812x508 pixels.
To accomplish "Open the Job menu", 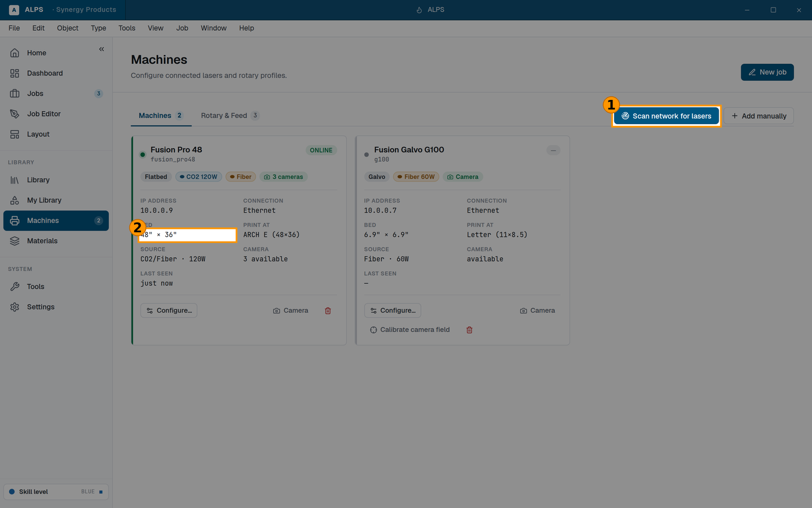I will point(182,28).
